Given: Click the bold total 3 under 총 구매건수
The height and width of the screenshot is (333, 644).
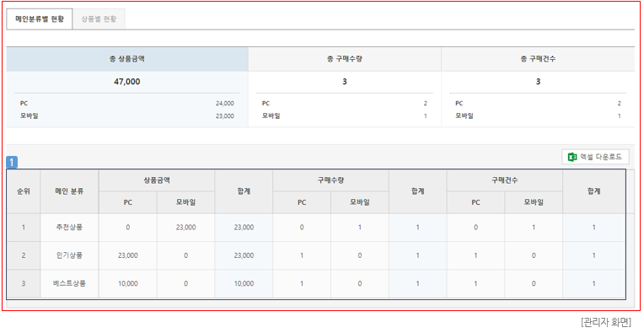Looking at the screenshot, I should tap(538, 82).
